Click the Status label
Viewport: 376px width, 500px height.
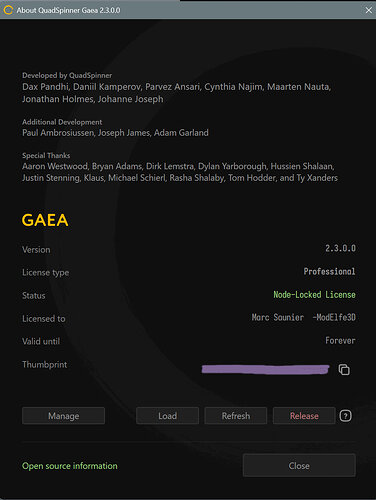pyautogui.click(x=34, y=296)
